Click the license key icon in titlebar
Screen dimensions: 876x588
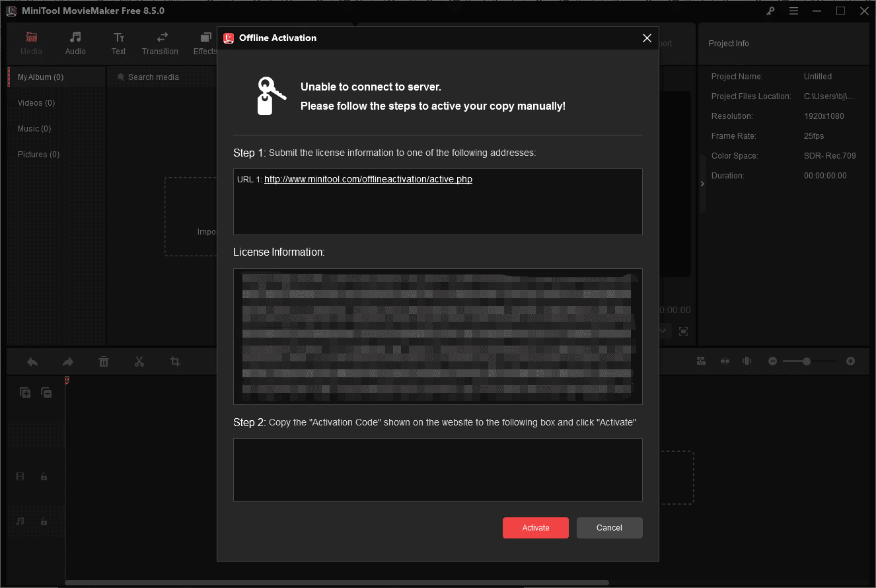(770, 11)
